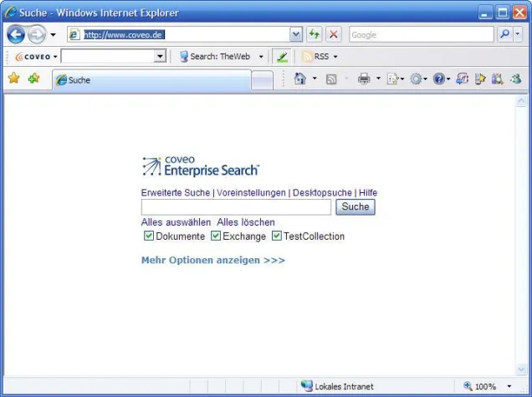Expand the Coveo toolbar search box dropdown

click(161, 57)
